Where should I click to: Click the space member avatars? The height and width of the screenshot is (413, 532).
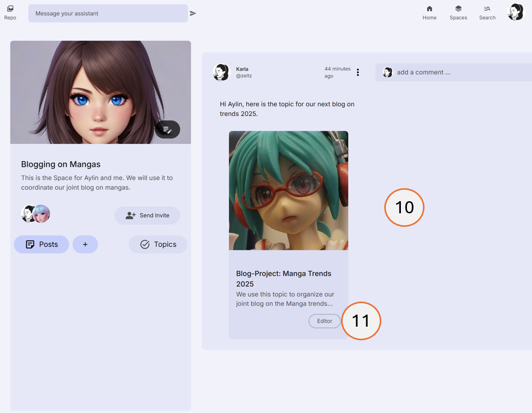(35, 213)
